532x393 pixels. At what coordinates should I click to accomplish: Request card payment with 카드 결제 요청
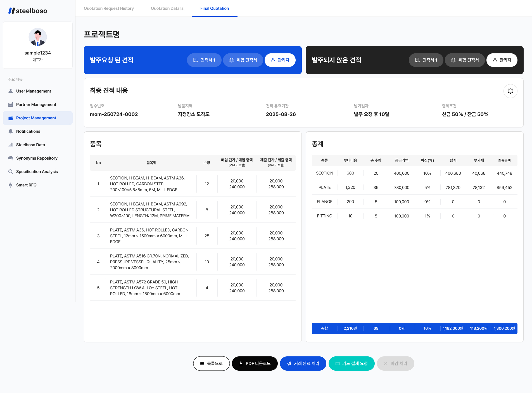[351, 363]
